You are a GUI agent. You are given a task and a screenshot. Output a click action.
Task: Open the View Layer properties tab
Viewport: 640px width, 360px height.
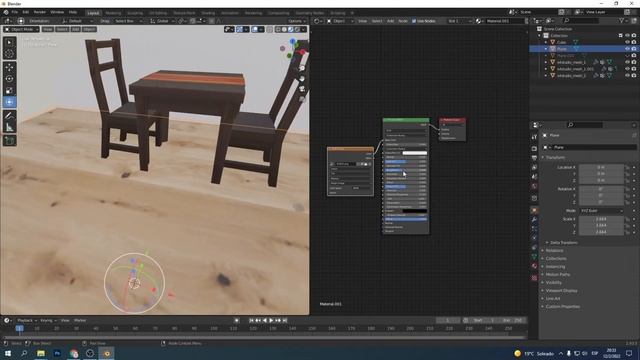tap(534, 167)
